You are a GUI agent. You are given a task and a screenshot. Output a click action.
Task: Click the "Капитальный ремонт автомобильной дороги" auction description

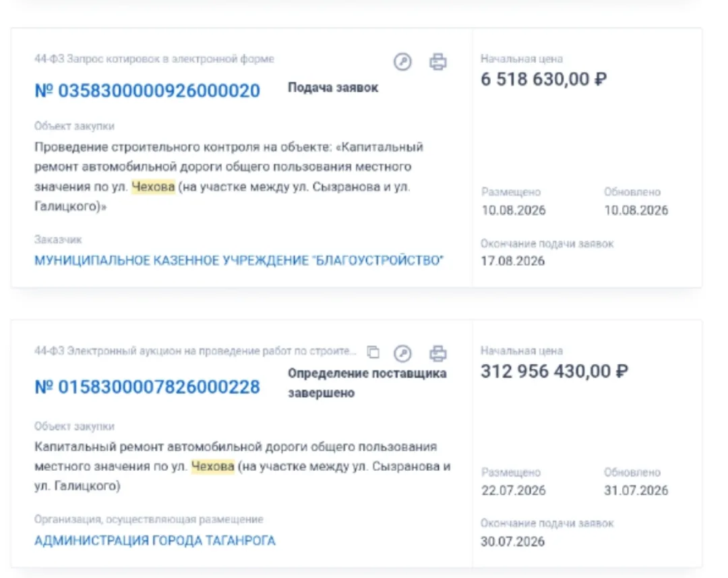243,466
